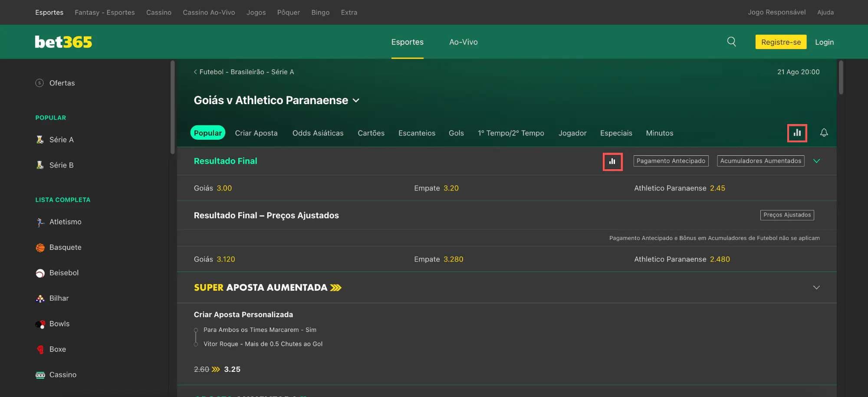The image size is (868, 397).
Task: Collapse the Resultado Final section chevron
Action: pos(816,161)
